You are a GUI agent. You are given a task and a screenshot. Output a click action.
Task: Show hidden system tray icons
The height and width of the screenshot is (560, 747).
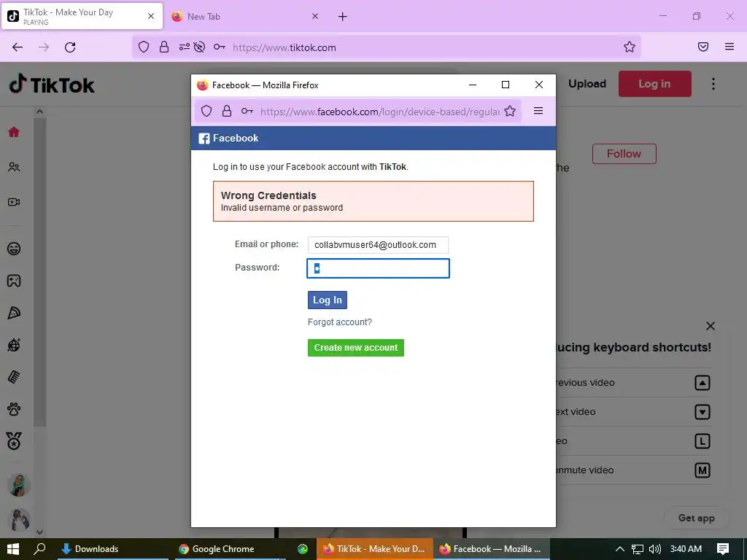620,549
